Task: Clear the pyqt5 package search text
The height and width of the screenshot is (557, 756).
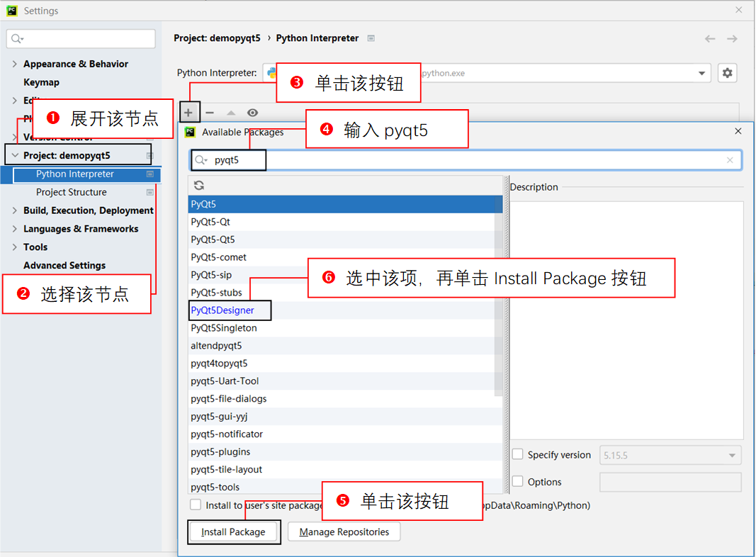Action: click(x=730, y=160)
